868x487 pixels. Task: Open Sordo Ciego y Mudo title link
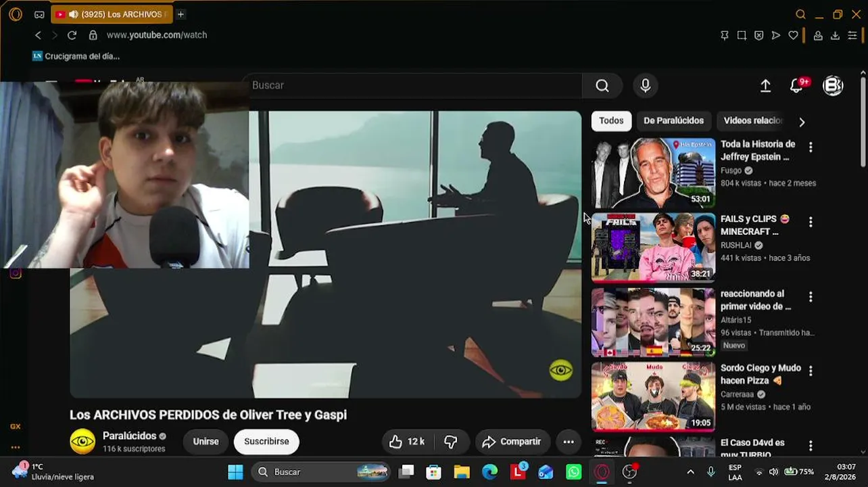(761, 374)
